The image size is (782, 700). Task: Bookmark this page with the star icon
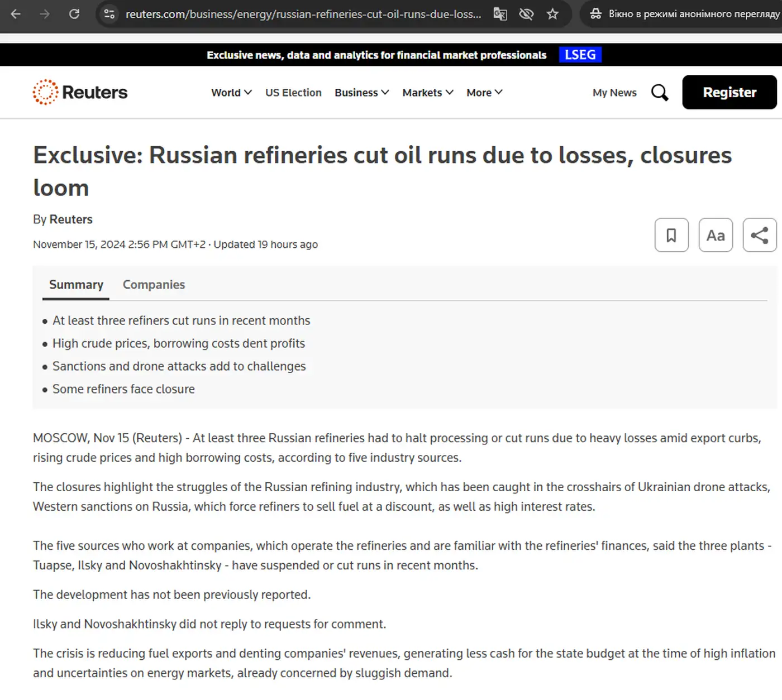(552, 14)
